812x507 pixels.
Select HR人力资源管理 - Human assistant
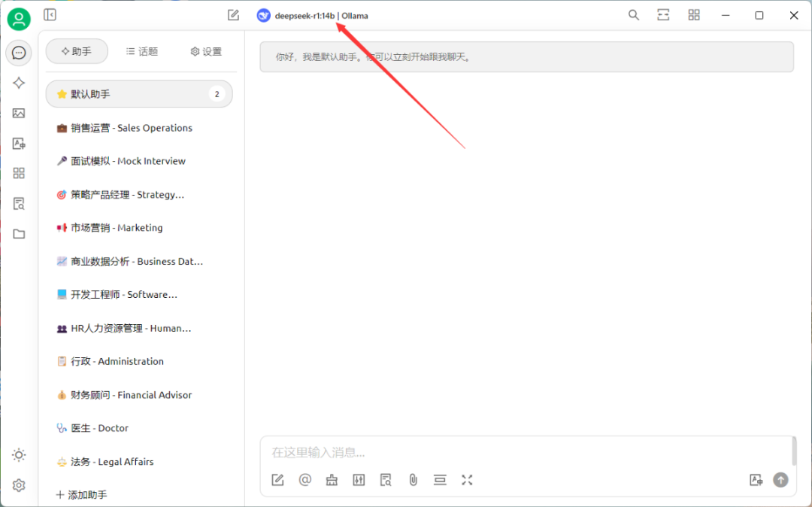pyautogui.click(x=139, y=328)
